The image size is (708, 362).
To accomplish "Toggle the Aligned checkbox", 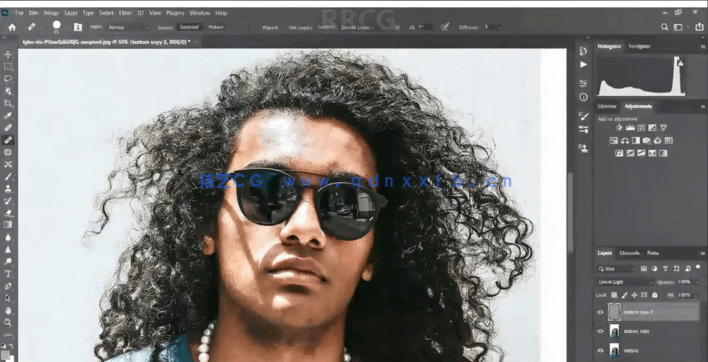I will coord(270,28).
